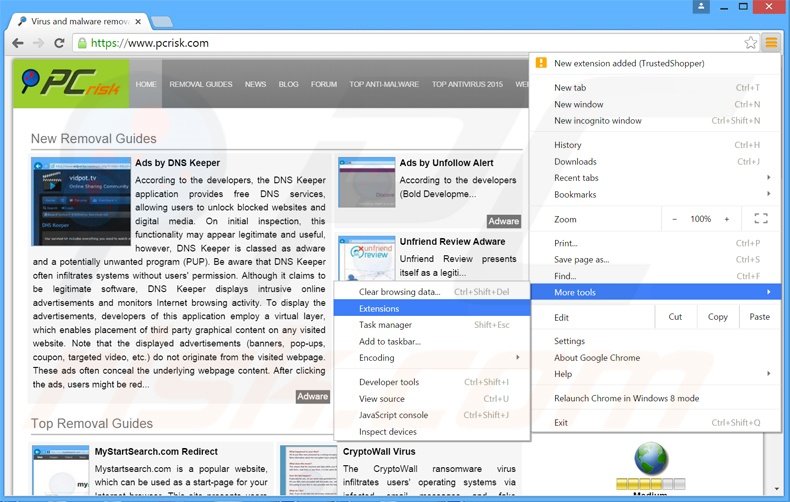This screenshot has width=790, height=502.
Task: Select Add to taskbar menu item
Action: point(432,342)
